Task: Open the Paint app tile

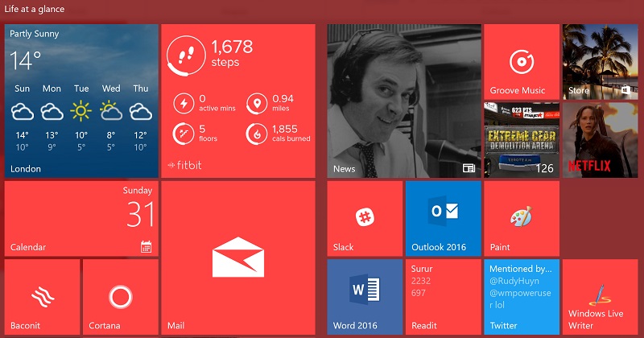Action: (522, 218)
